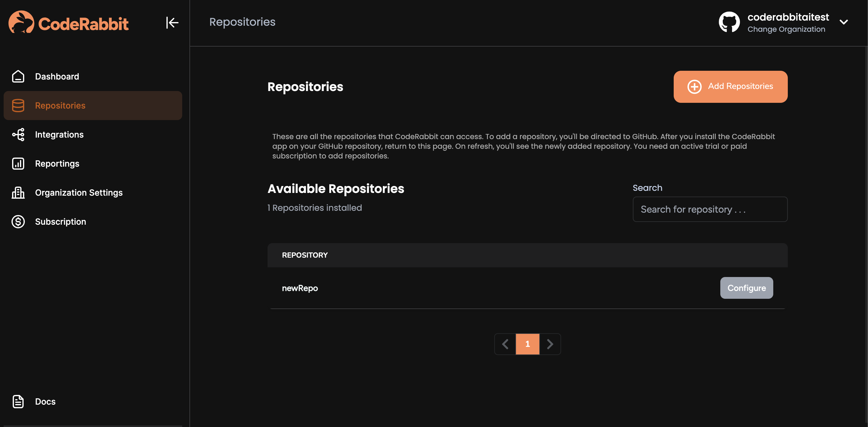Configure the newRepo repository

(746, 288)
